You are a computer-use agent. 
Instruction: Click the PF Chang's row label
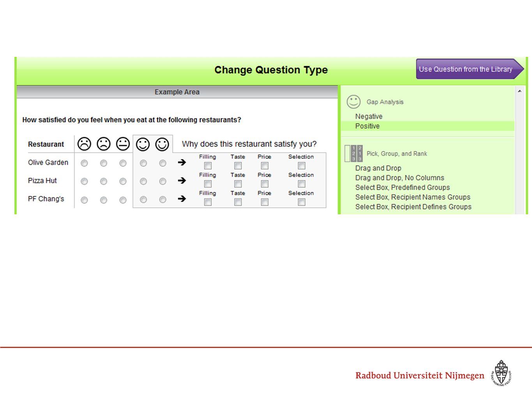click(x=46, y=199)
